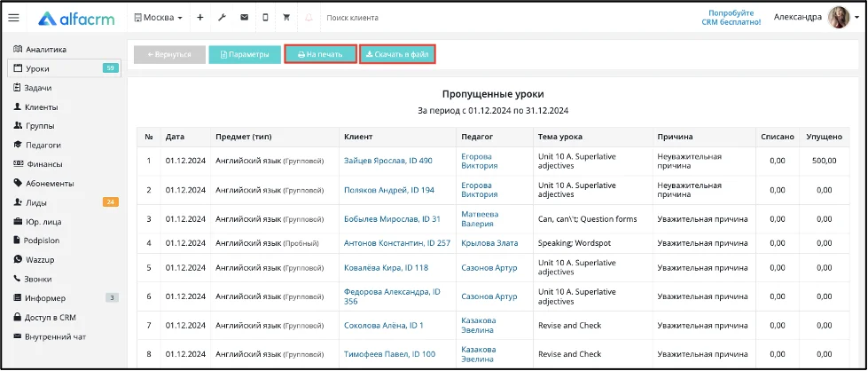The height and width of the screenshot is (371, 868).
Task: Open teacher Казакова Эвелина in row 7
Action: coord(477,326)
